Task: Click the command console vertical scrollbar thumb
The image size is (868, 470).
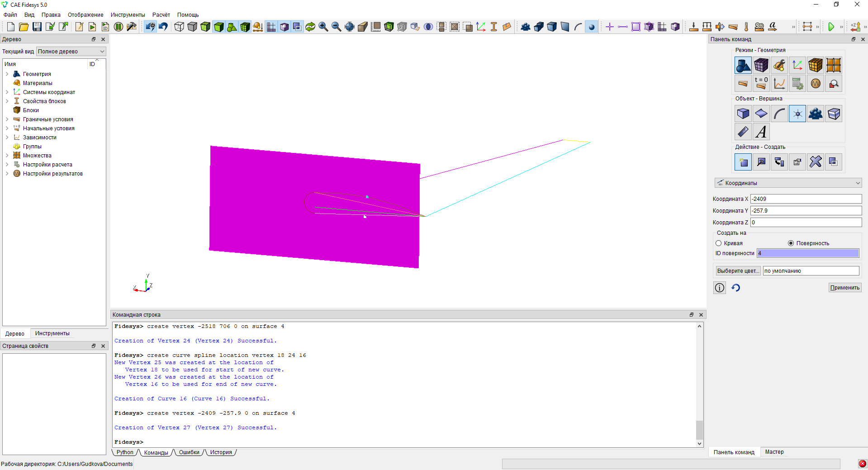Action: (x=699, y=429)
